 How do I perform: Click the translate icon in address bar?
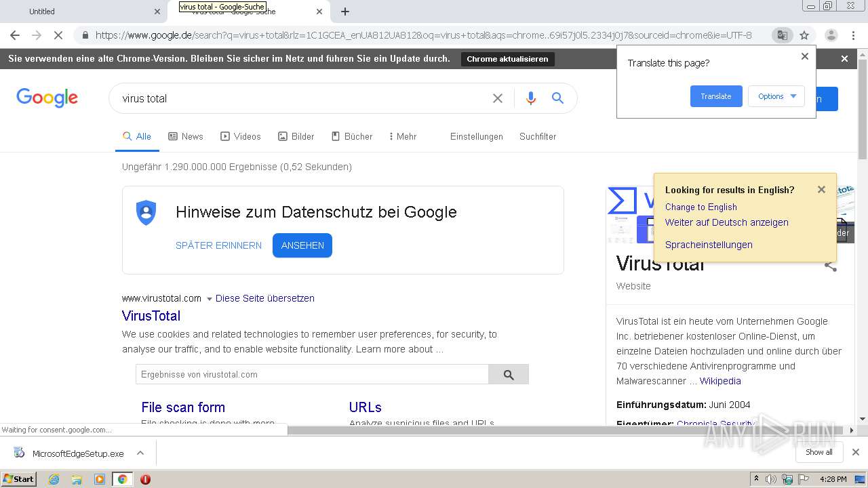tap(782, 35)
